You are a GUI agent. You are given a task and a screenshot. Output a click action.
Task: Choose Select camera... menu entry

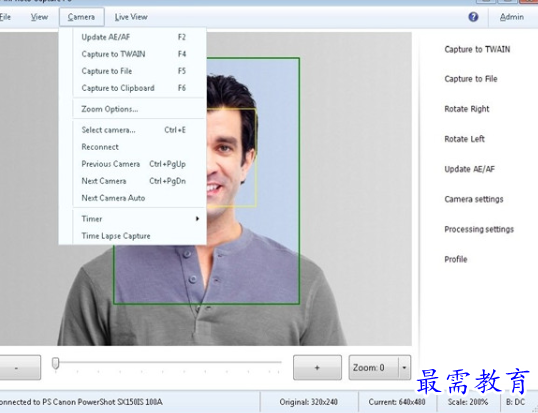[133, 130]
